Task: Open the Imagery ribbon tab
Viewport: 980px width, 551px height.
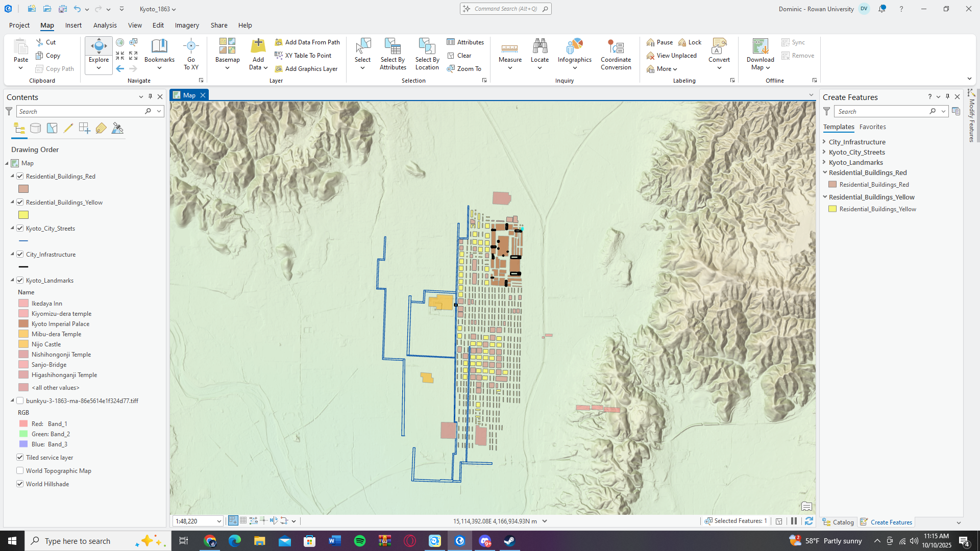Action: point(187,25)
